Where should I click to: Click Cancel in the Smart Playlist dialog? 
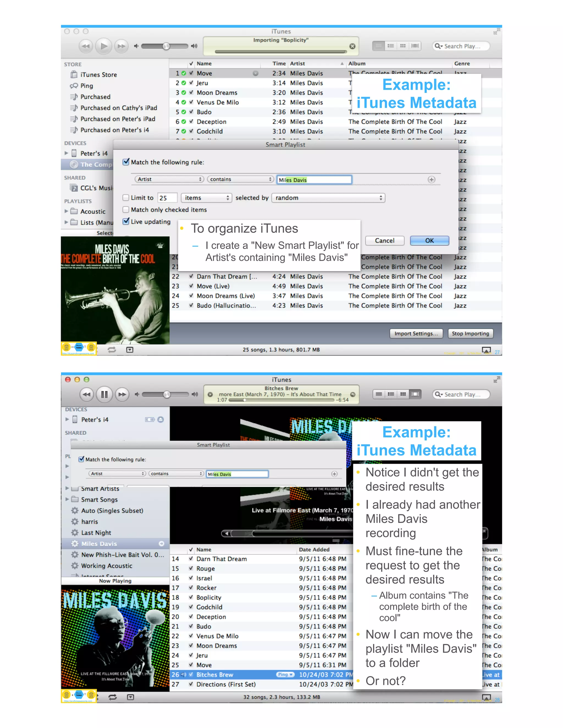pos(385,241)
